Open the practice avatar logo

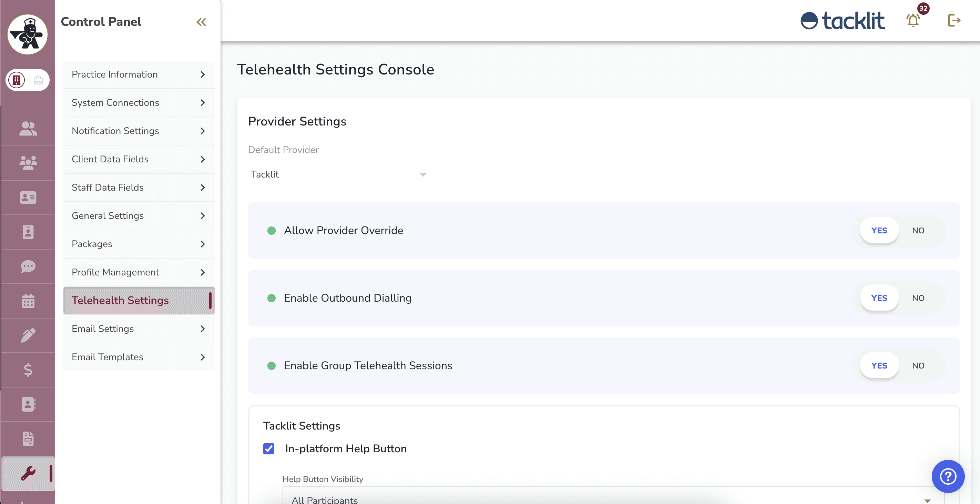click(x=27, y=34)
